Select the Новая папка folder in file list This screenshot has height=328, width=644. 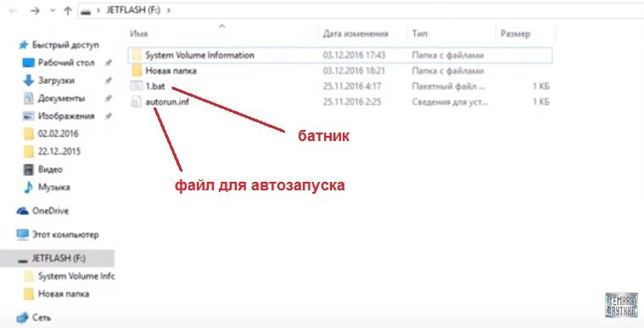340,71
